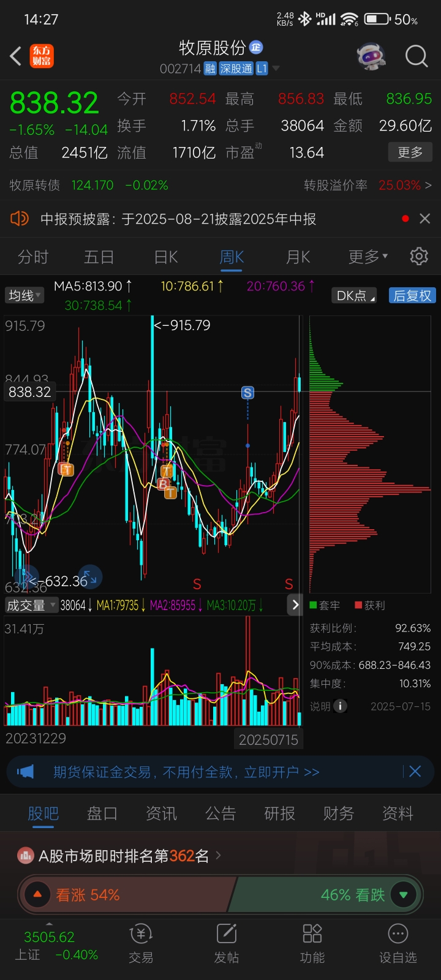Tap the verified 正 badge
The image size is (441, 980).
tap(256, 47)
